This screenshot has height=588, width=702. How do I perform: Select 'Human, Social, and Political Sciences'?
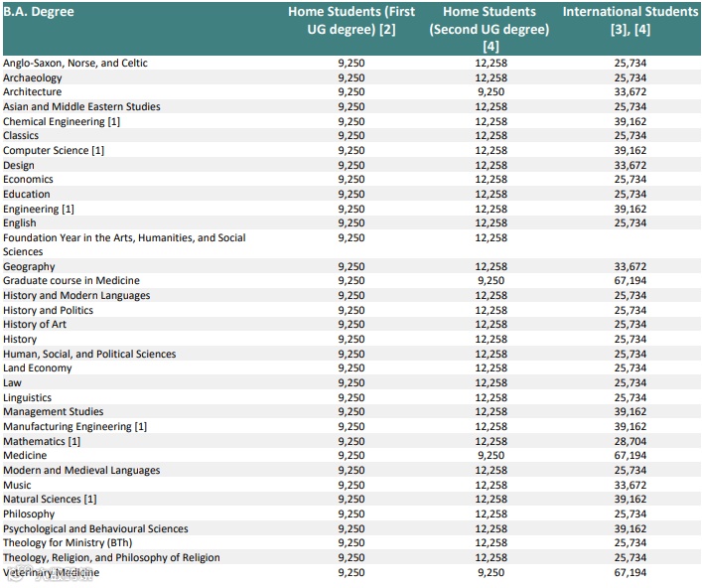click(89, 355)
